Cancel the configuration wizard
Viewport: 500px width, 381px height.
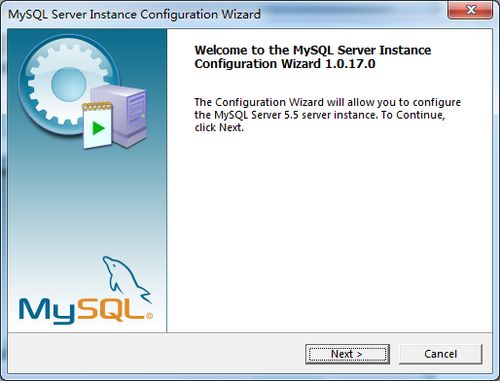click(440, 354)
